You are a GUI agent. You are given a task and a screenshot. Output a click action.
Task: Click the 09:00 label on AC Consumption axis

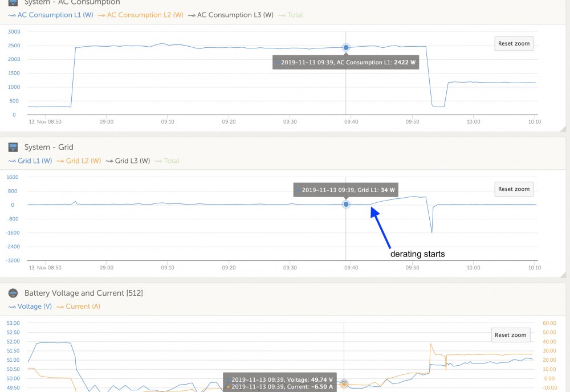click(x=107, y=122)
